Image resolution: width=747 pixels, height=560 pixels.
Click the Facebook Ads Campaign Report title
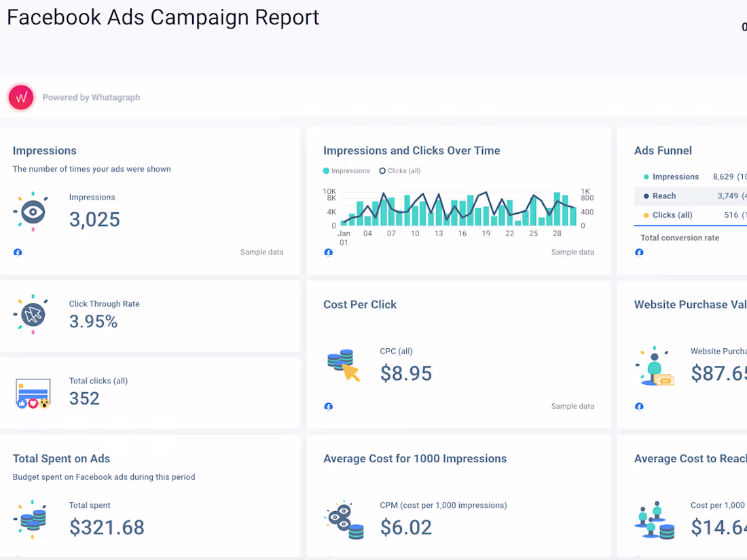(x=163, y=17)
